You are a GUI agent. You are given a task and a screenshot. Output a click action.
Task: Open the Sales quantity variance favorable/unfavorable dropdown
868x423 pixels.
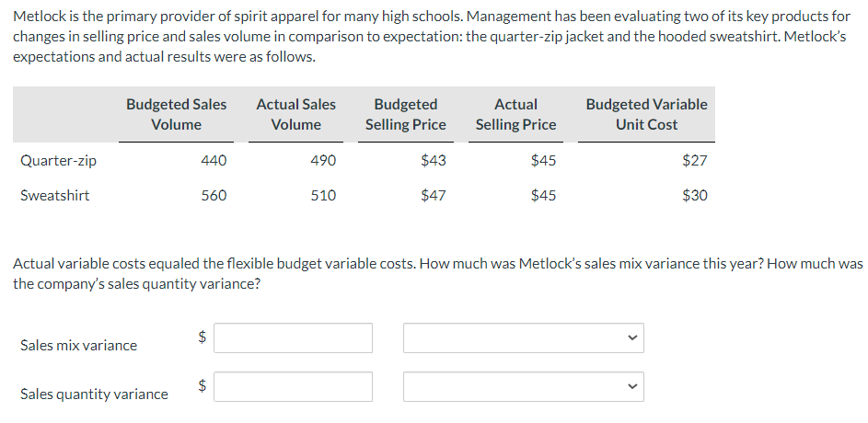(523, 386)
